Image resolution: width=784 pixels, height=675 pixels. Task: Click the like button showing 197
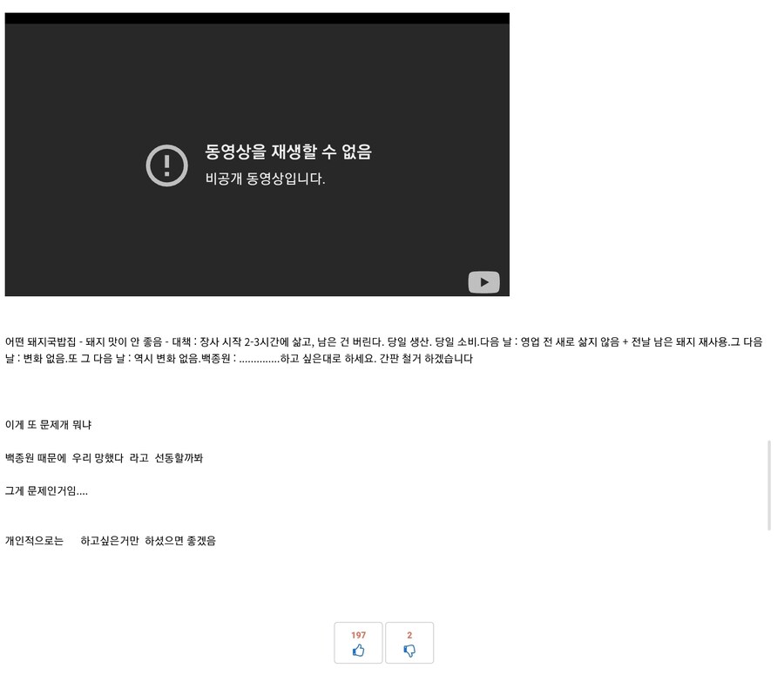pos(358,643)
